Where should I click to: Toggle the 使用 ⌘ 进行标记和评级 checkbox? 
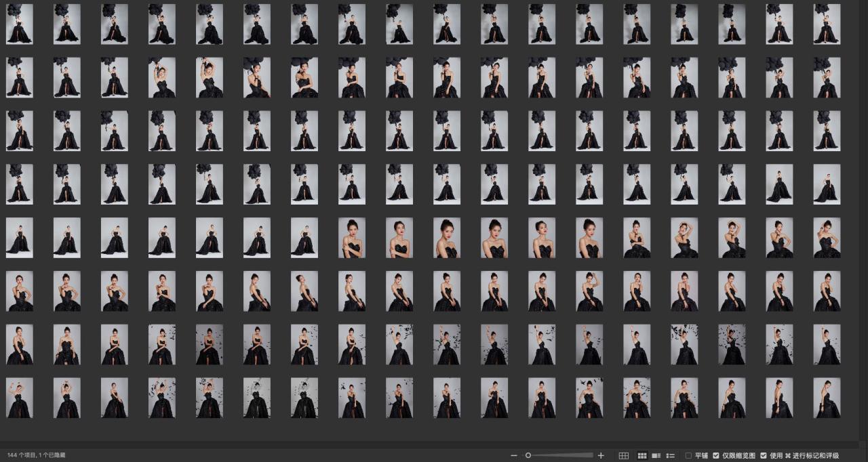[x=764, y=456]
